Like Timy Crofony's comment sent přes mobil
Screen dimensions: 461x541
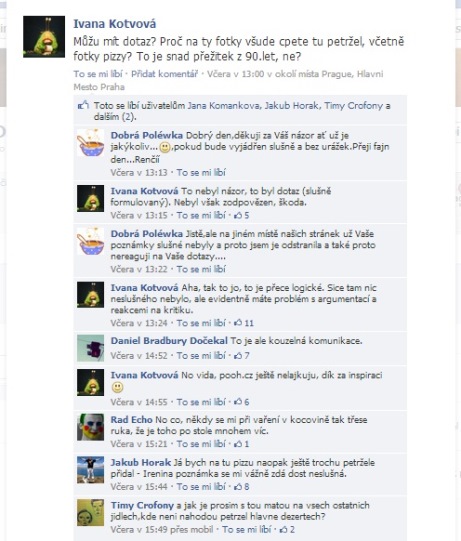coord(247,529)
